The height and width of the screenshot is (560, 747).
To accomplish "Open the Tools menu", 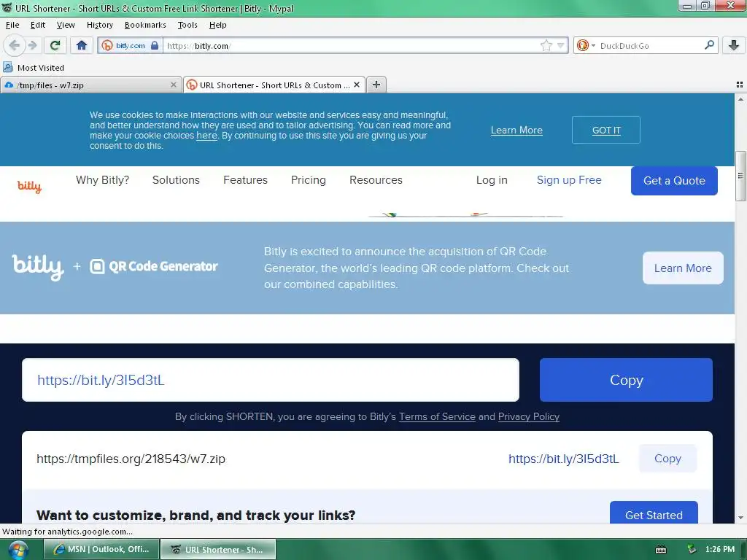I will pos(187,25).
